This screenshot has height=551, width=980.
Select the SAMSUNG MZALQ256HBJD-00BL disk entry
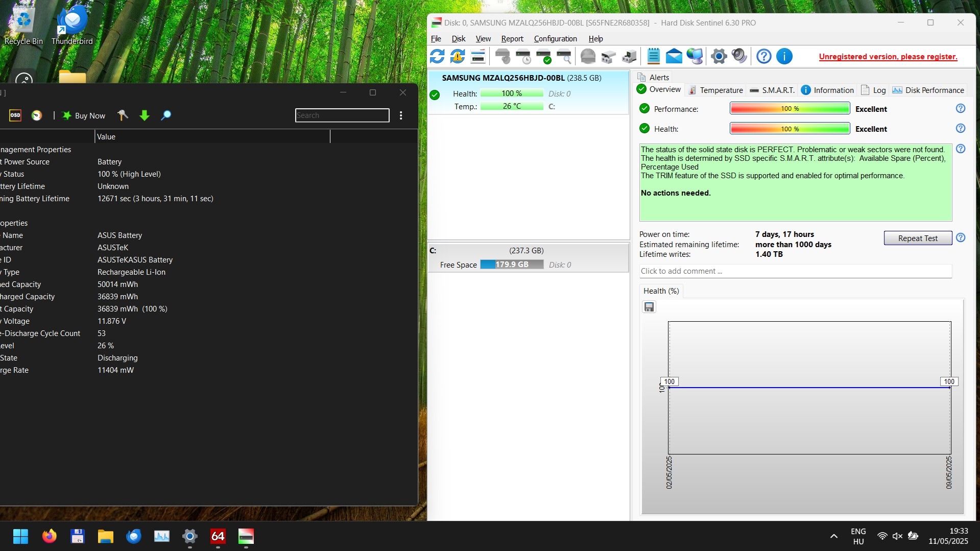coord(528,92)
